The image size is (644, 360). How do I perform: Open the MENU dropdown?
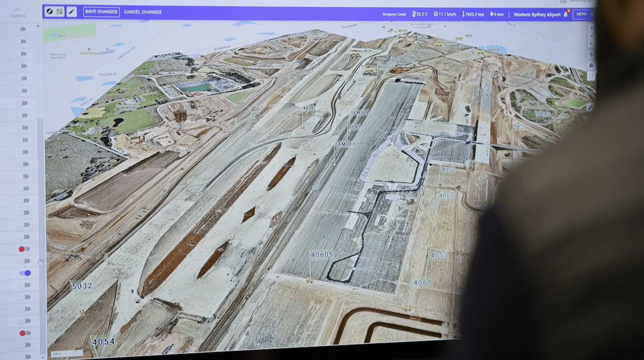coord(582,14)
